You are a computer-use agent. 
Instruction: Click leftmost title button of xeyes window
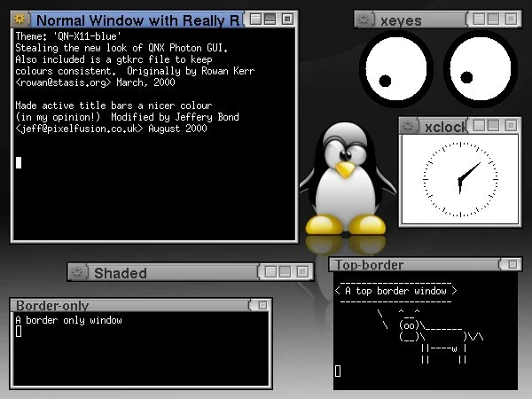(x=479, y=19)
